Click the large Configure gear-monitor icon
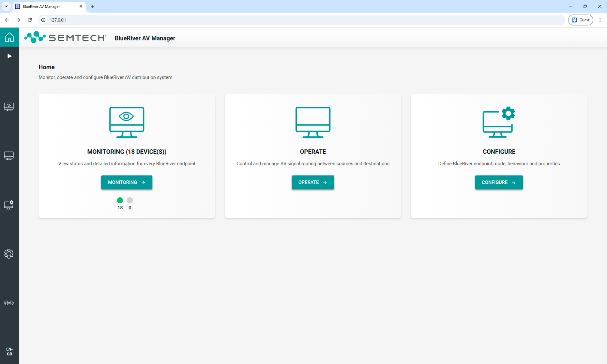Viewport: 607px width, 364px height. (x=498, y=122)
